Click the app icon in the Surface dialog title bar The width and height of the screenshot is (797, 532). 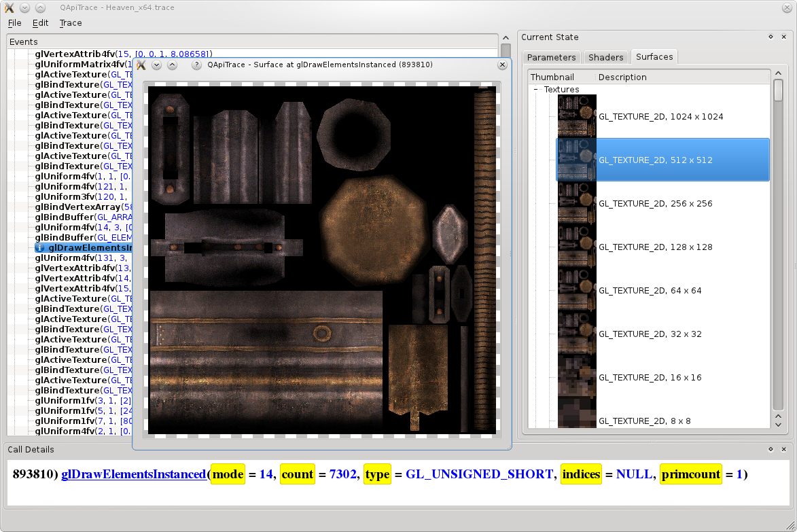(x=141, y=65)
